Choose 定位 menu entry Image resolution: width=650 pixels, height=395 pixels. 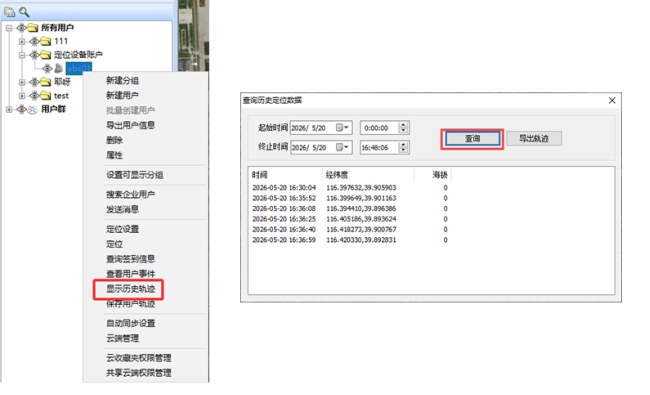tap(114, 244)
